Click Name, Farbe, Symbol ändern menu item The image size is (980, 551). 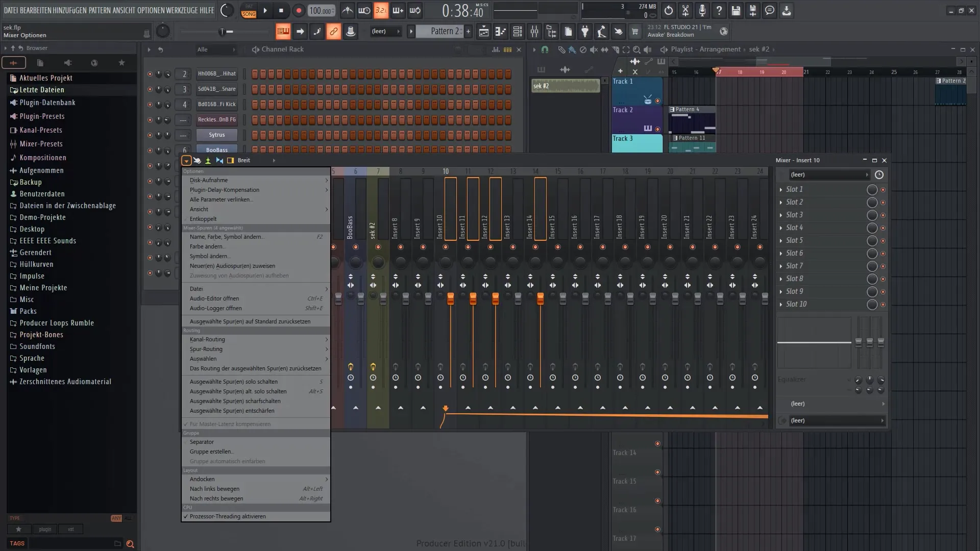pyautogui.click(x=227, y=237)
